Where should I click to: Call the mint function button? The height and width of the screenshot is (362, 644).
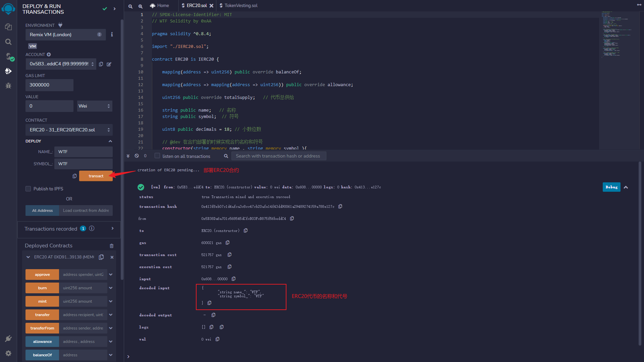(x=42, y=301)
